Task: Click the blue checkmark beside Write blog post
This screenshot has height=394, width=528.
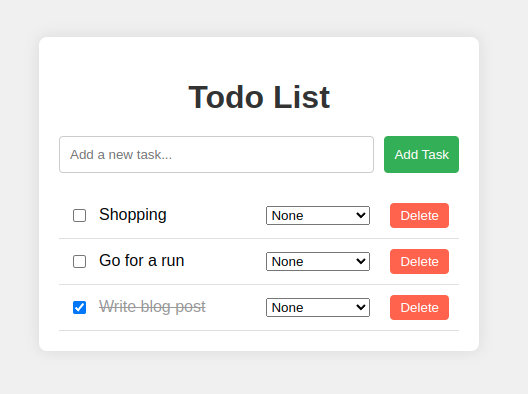Action: tap(79, 307)
